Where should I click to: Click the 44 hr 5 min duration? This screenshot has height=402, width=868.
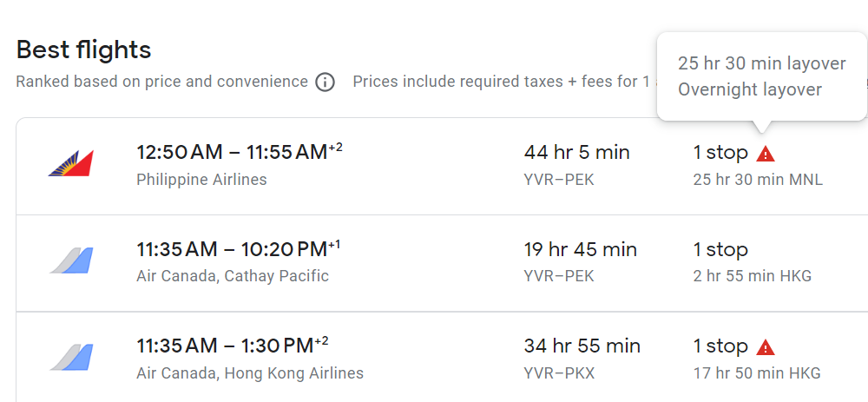(576, 153)
